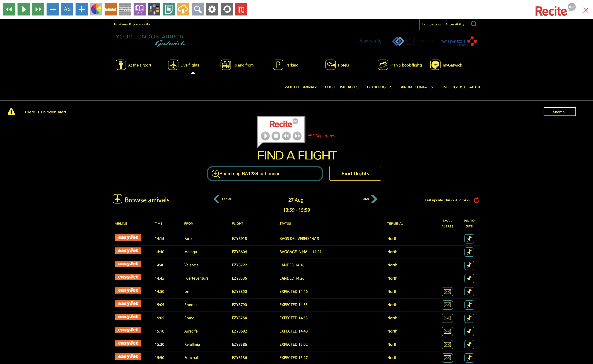
Task: Toggle email alerts for Rome flight
Action: point(447,318)
